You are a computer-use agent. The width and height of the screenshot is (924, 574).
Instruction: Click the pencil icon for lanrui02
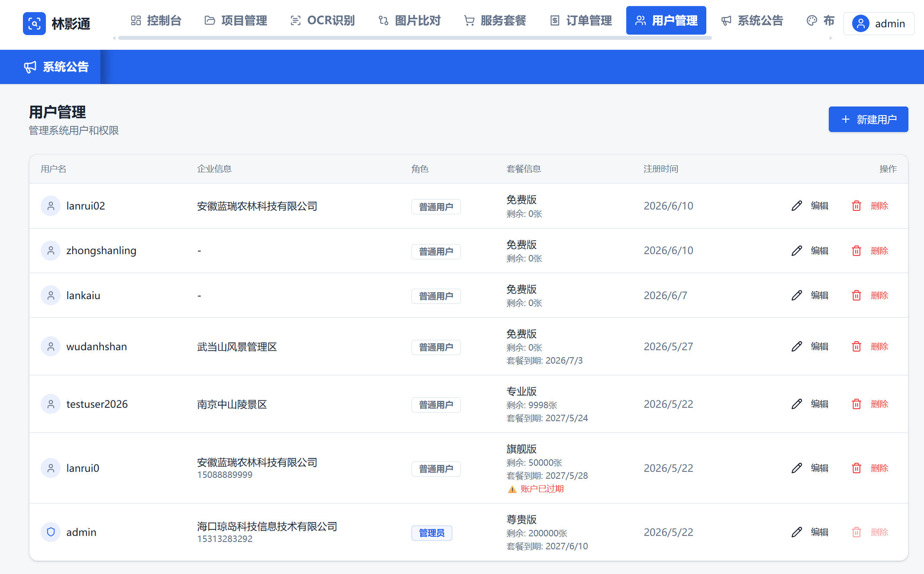click(x=797, y=206)
